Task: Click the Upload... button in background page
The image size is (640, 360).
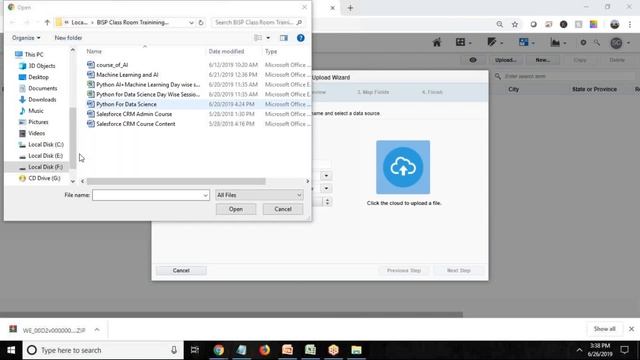Action: 506,60
